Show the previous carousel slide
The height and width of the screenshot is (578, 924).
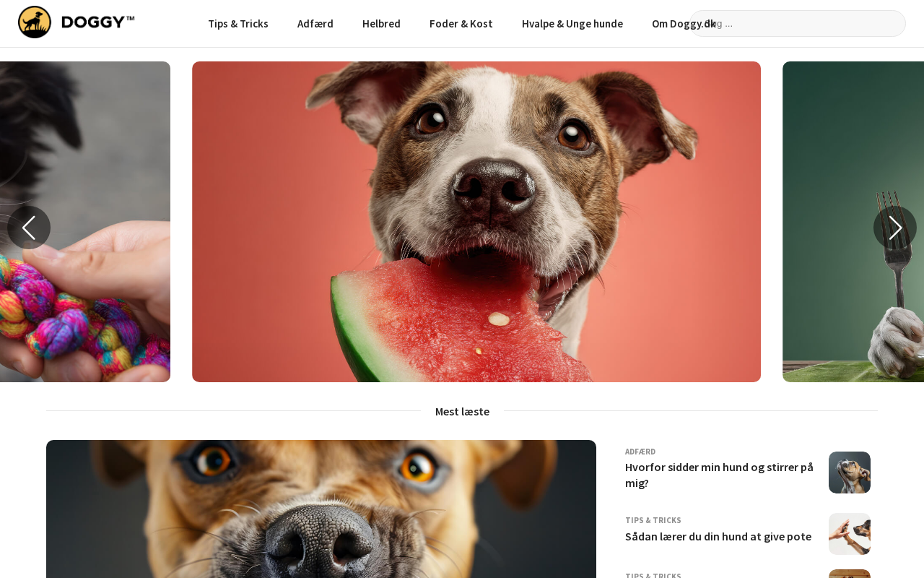(29, 228)
